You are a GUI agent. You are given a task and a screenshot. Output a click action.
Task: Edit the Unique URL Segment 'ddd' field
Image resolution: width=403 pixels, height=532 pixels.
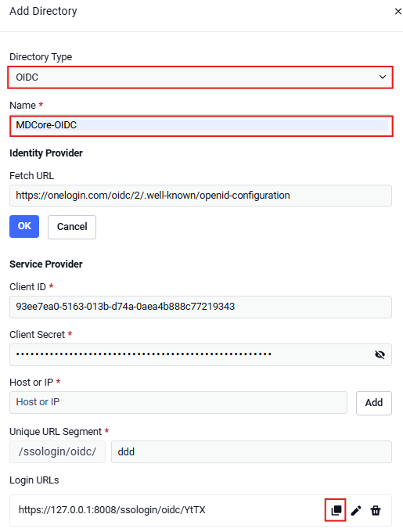pyautogui.click(x=251, y=451)
